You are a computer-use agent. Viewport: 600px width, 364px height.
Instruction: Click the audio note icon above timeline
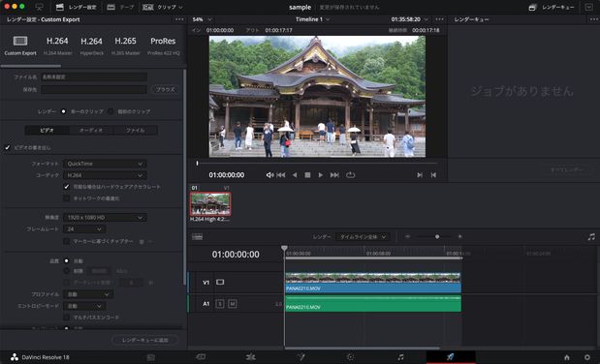pos(591,237)
